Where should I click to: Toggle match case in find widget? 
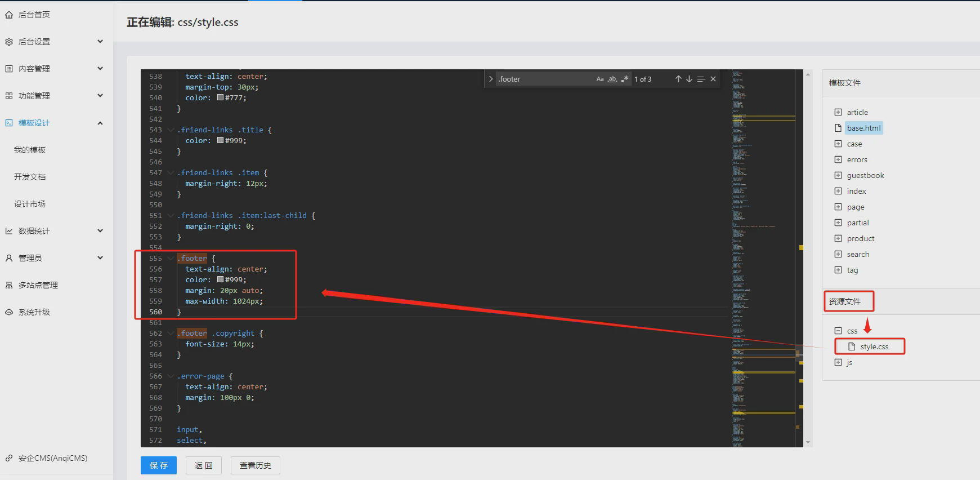[x=600, y=79]
